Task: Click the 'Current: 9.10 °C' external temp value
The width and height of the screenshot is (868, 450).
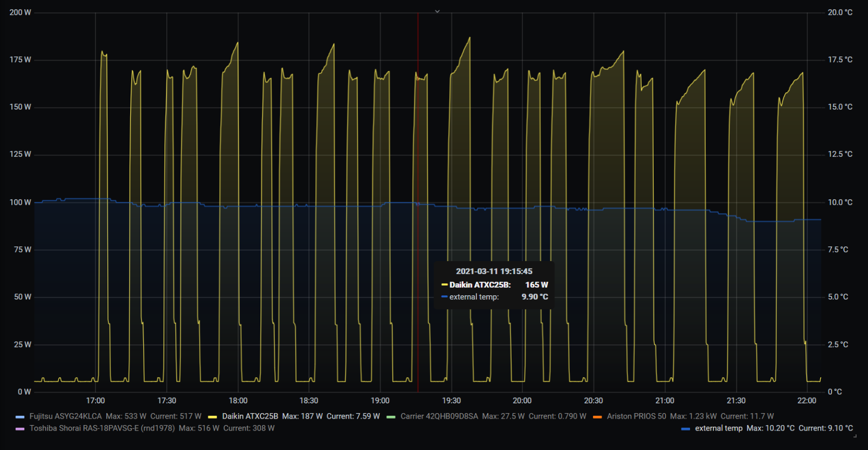Action: point(826,428)
